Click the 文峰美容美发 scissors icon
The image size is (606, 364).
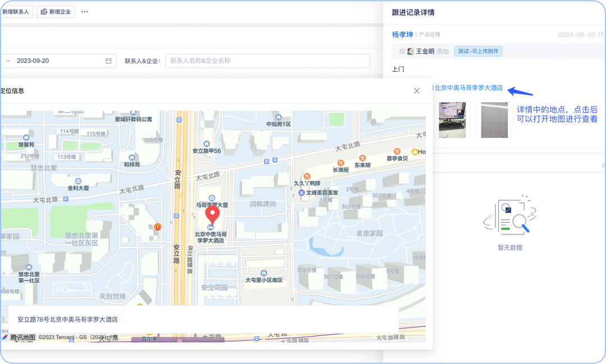(x=302, y=192)
